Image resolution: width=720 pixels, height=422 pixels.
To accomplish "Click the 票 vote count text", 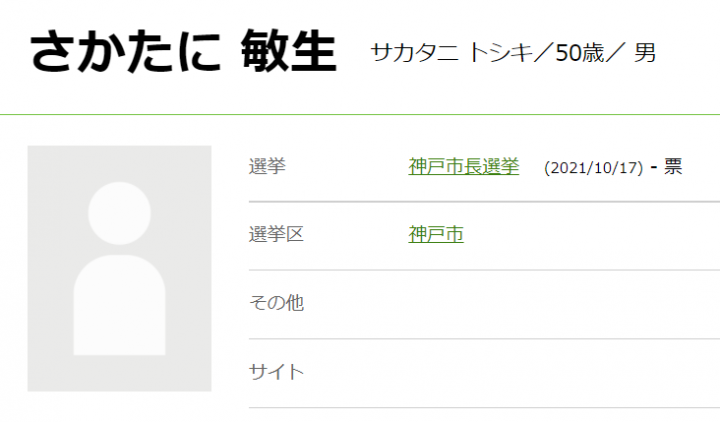I will [x=673, y=167].
